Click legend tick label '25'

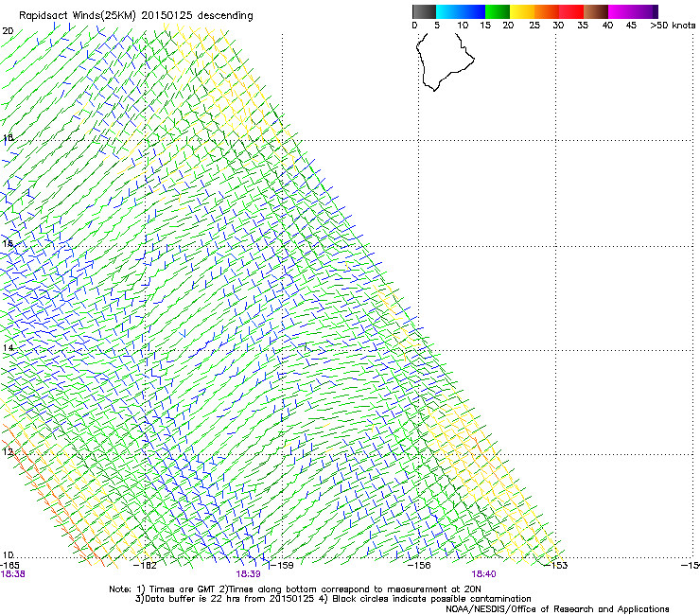tap(534, 26)
